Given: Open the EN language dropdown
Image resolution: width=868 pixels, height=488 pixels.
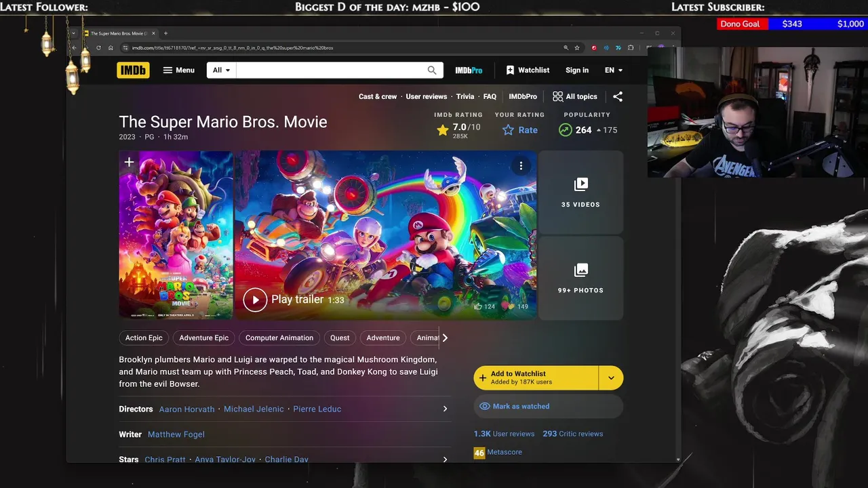Looking at the screenshot, I should click(x=614, y=70).
